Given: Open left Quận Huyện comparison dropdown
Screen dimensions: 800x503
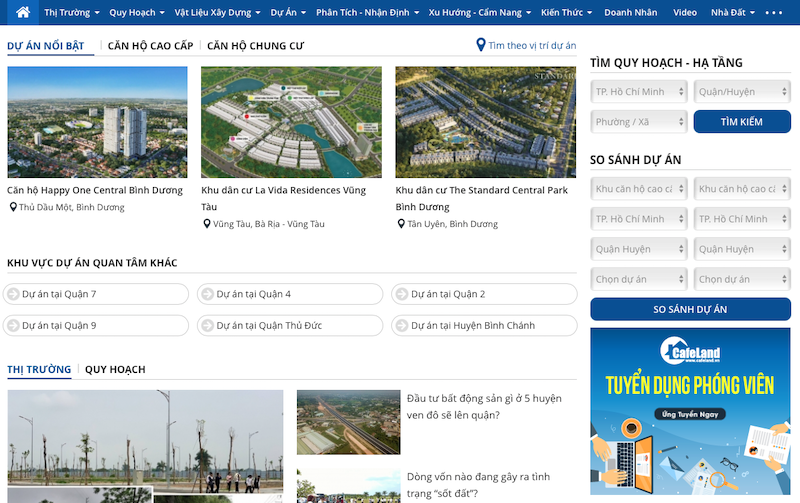Looking at the screenshot, I should coord(639,249).
